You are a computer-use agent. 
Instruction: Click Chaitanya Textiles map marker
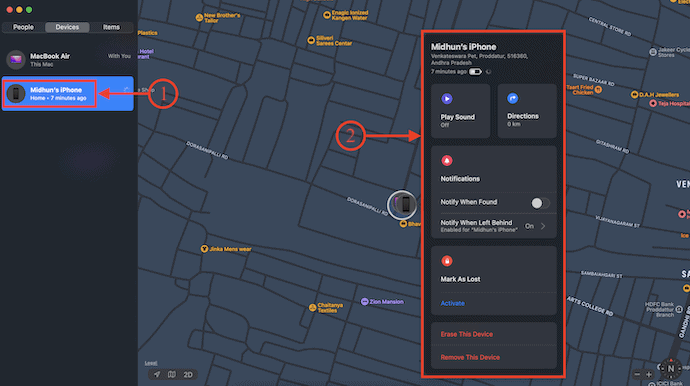tap(312, 308)
